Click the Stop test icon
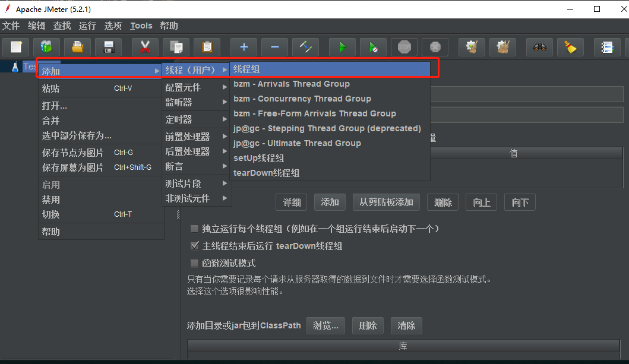Viewport: 629px width, 364px height. (404, 47)
